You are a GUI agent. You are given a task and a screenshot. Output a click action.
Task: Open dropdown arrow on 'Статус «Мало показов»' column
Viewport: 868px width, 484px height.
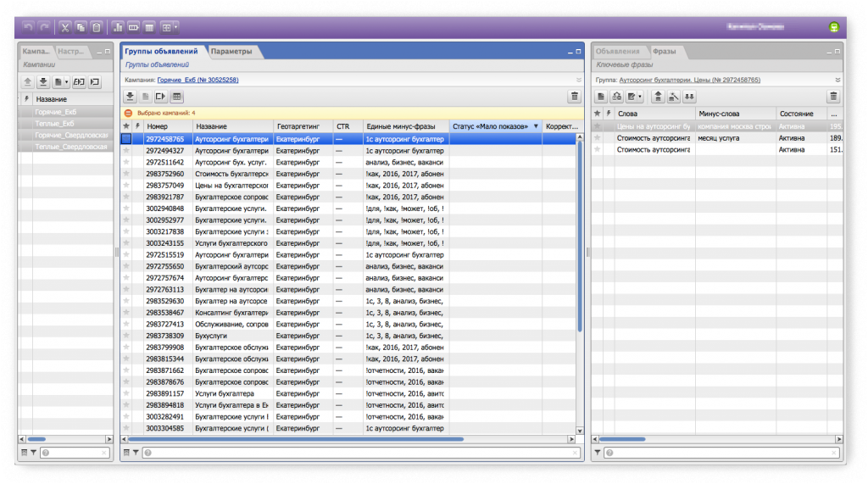[x=536, y=126]
